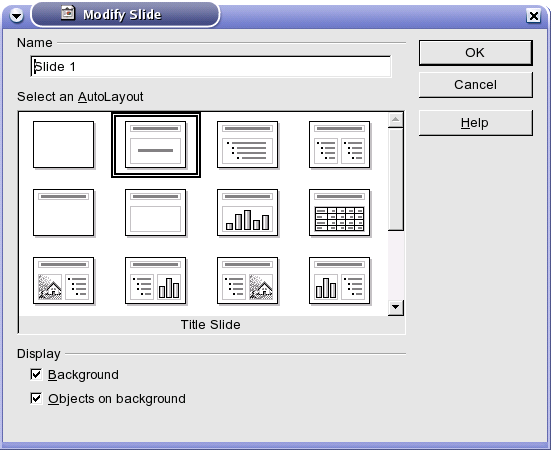Viewport: 551px width, 450px height.
Task: Select the text-and-clipart layout
Action: tap(248, 281)
